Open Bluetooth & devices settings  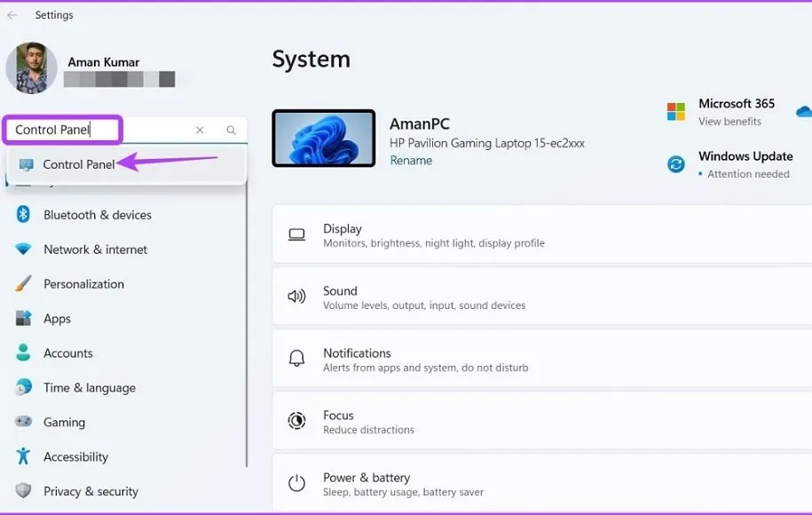(x=97, y=215)
